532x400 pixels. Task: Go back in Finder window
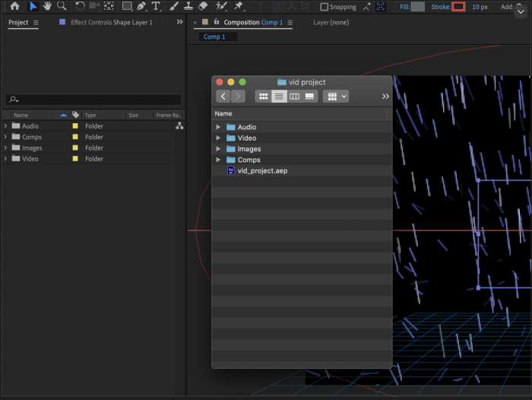coord(223,97)
